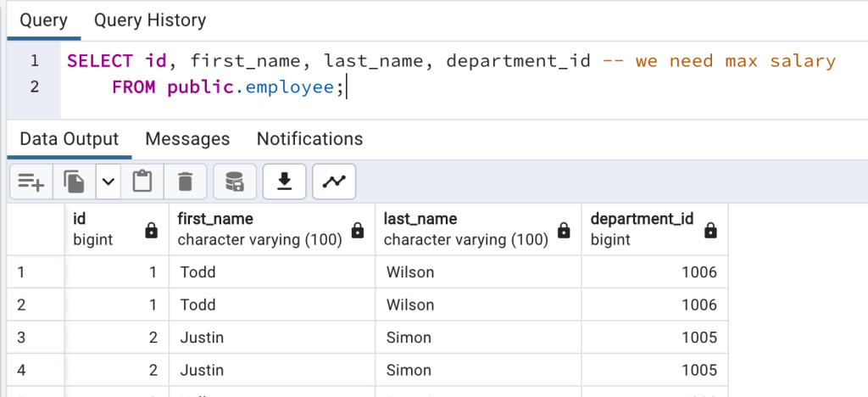Open the copy options dropdown arrow
Screen dimensions: 868x397
[x=108, y=181]
